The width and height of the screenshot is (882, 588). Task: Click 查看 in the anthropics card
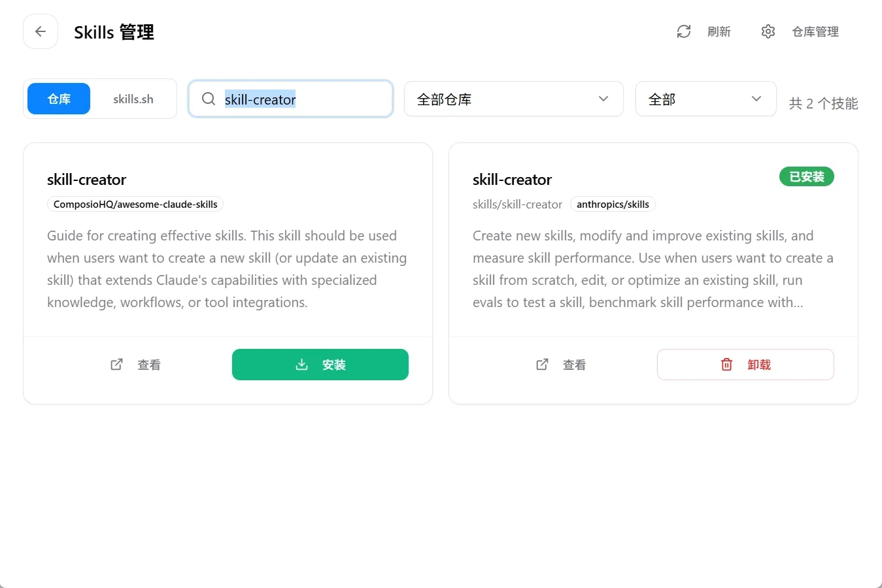(575, 365)
